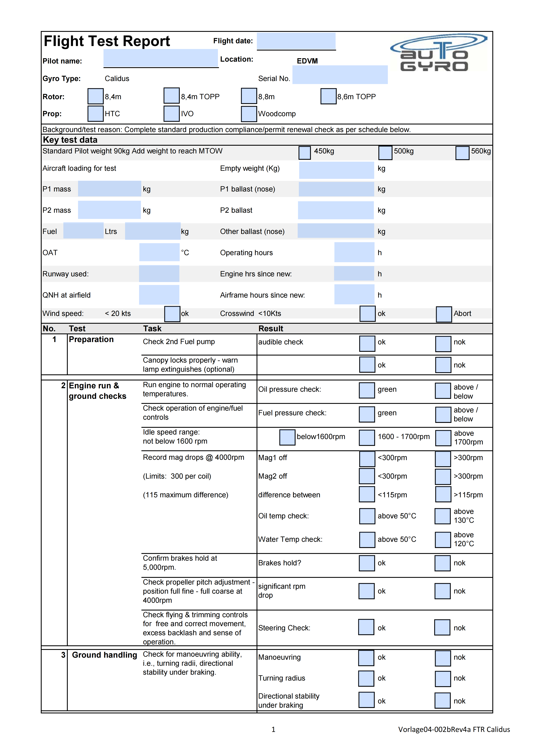Click the Empty weight (Kg) field
This screenshot has height=756, width=535.
pyautogui.click(x=337, y=170)
